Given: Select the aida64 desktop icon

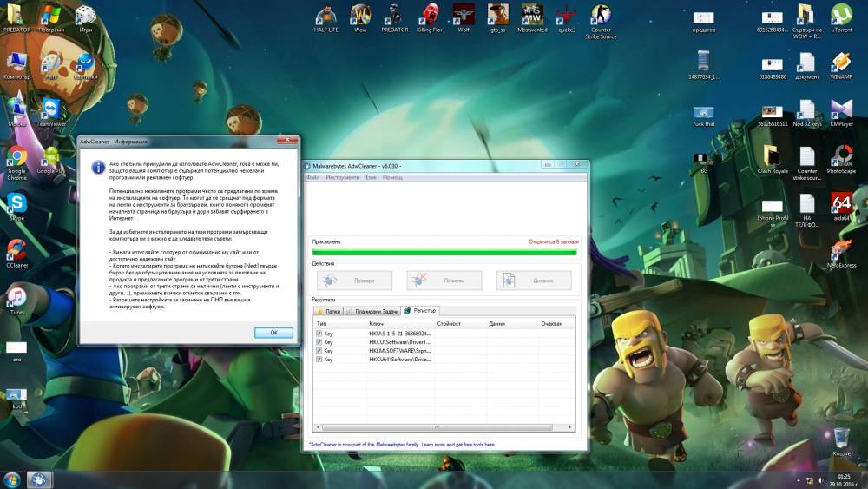Looking at the screenshot, I should (x=841, y=207).
